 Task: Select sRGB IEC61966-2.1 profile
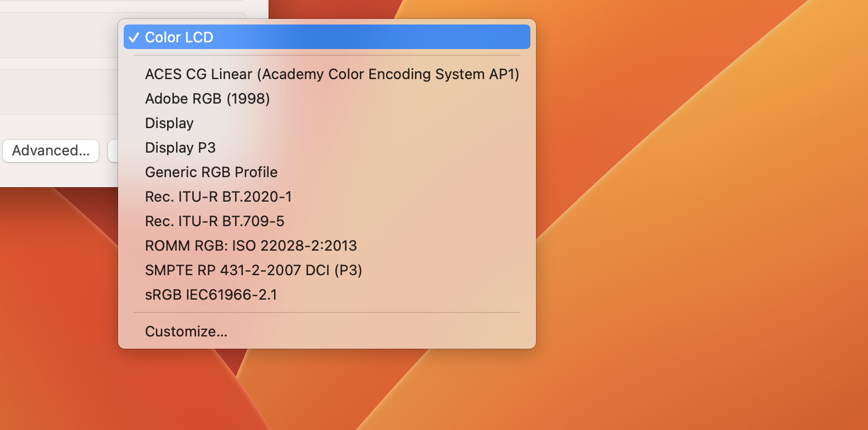[x=327, y=295]
